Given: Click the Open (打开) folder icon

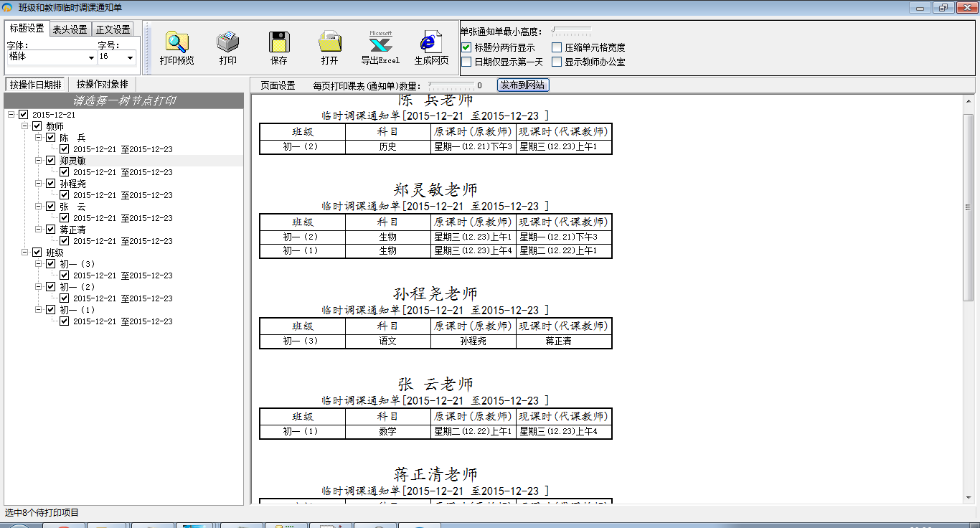Looking at the screenshot, I should (330, 43).
